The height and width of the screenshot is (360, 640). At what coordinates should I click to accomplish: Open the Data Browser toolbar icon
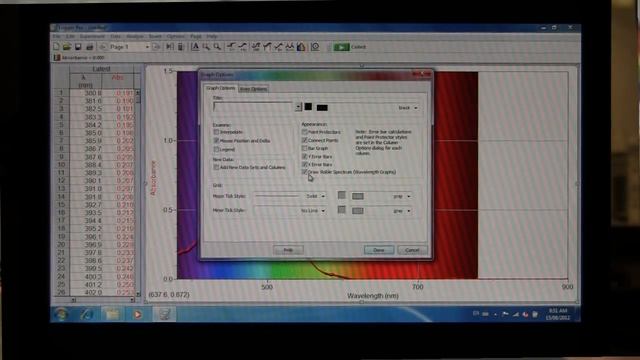pyautogui.click(x=169, y=47)
